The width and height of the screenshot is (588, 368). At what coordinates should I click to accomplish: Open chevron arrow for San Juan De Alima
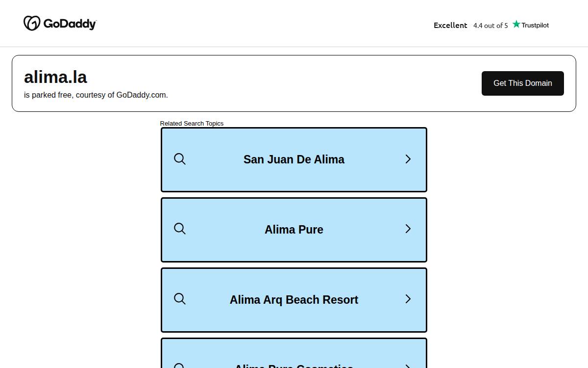(408, 159)
